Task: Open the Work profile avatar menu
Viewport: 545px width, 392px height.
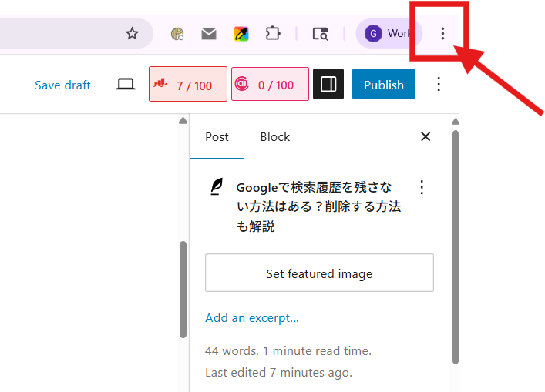Action: [x=389, y=34]
